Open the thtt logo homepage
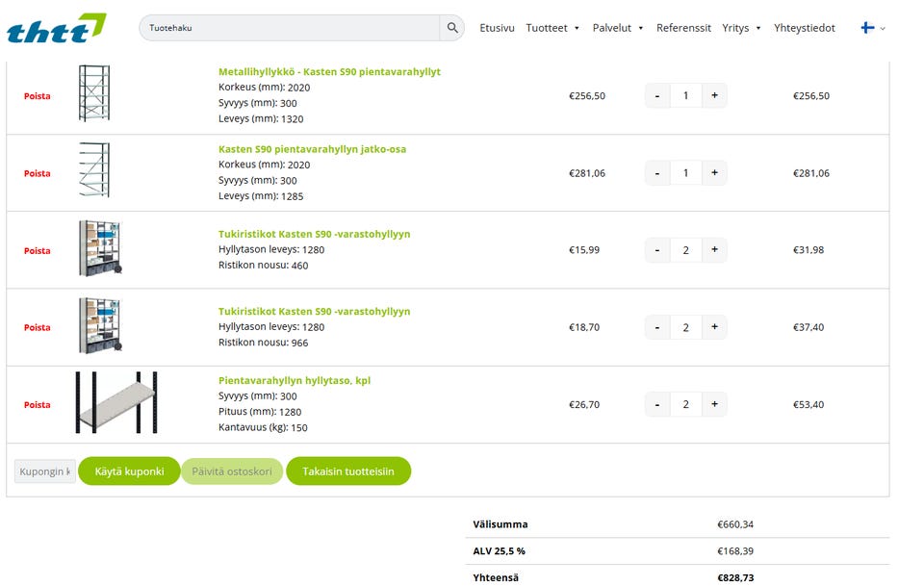 (x=57, y=28)
